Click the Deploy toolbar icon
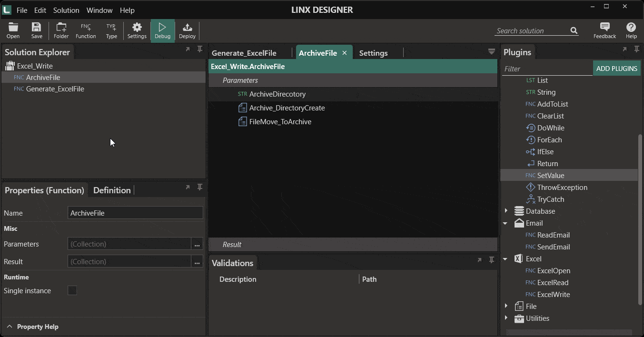This screenshot has width=644, height=337. 187,30
